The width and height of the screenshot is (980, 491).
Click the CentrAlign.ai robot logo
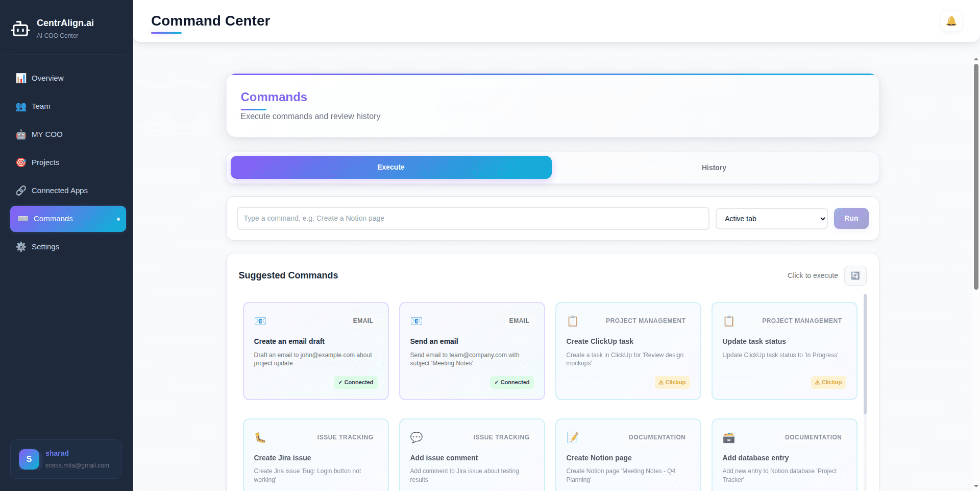pyautogui.click(x=20, y=29)
